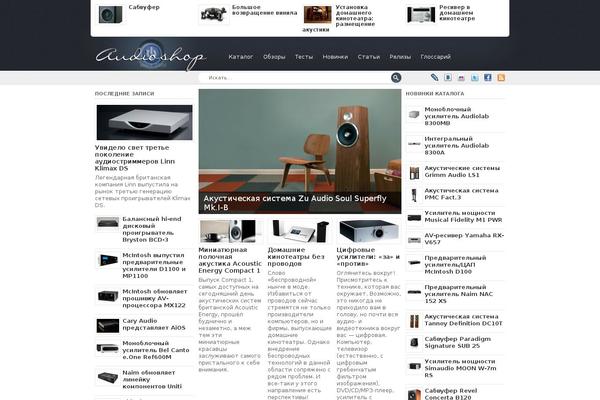
Task: Open link Моноблочный усилитель Audiolab 8300MB
Action: (457, 116)
